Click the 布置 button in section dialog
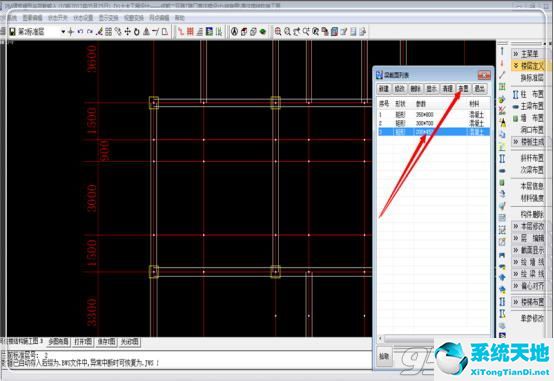Viewport: 554px width, 381px height. [463, 89]
